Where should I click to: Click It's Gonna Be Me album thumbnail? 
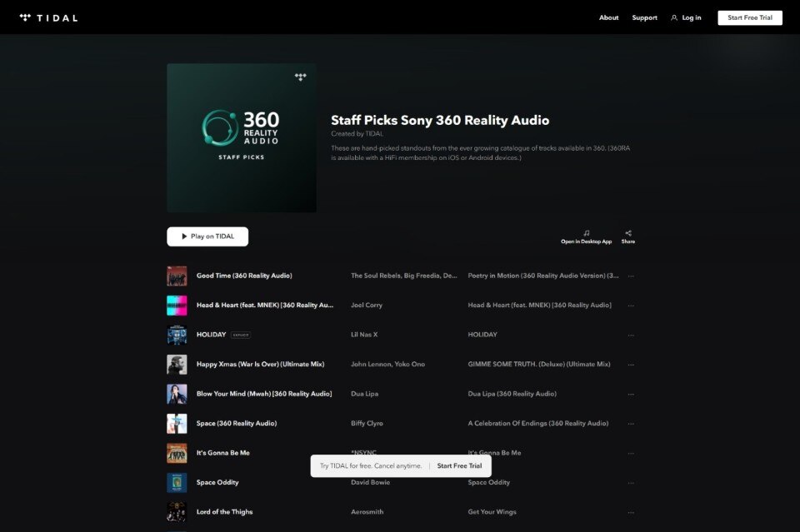(177, 453)
